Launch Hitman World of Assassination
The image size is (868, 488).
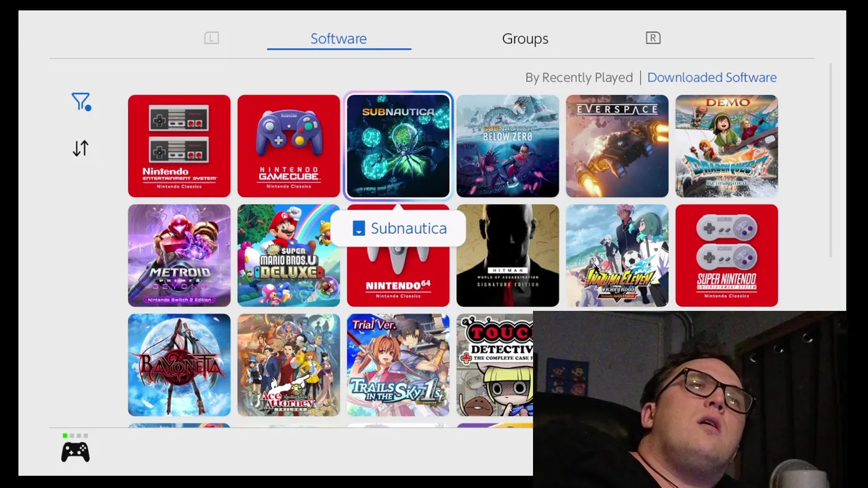tap(508, 256)
